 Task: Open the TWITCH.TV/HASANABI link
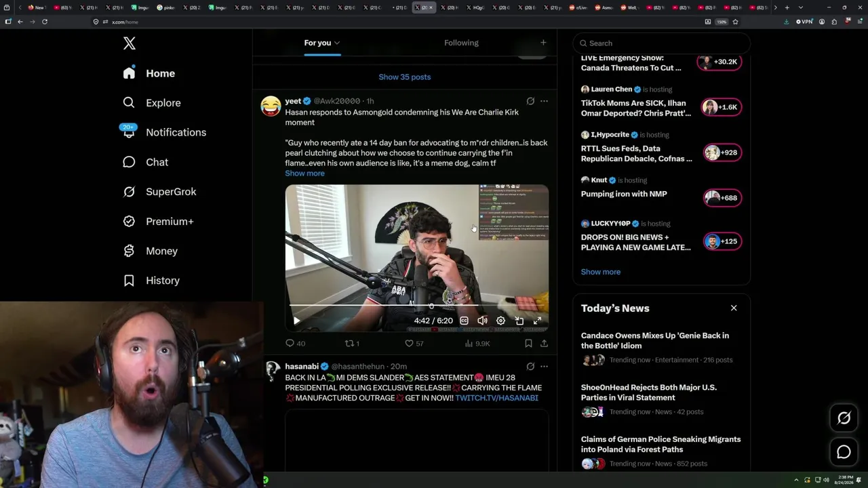[x=496, y=399]
